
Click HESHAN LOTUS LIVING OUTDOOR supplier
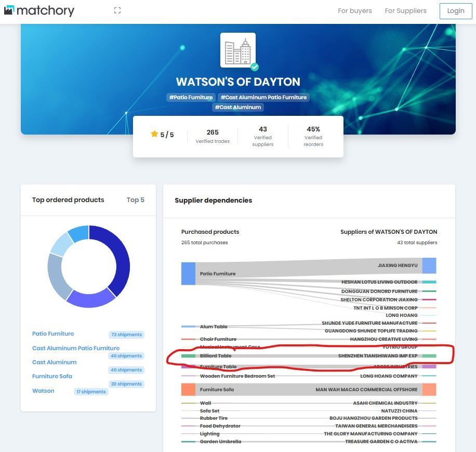[x=379, y=282]
